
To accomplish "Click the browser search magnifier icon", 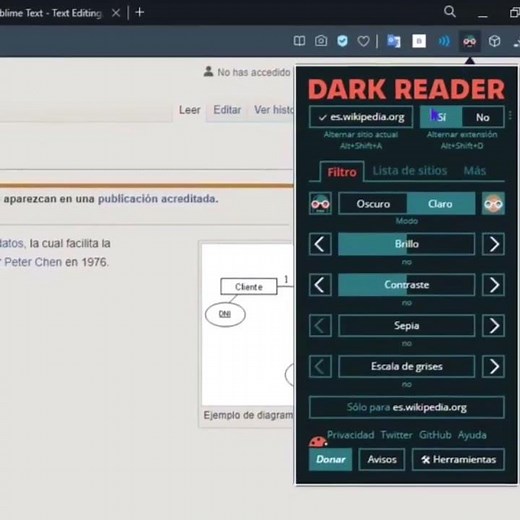I will point(450,12).
